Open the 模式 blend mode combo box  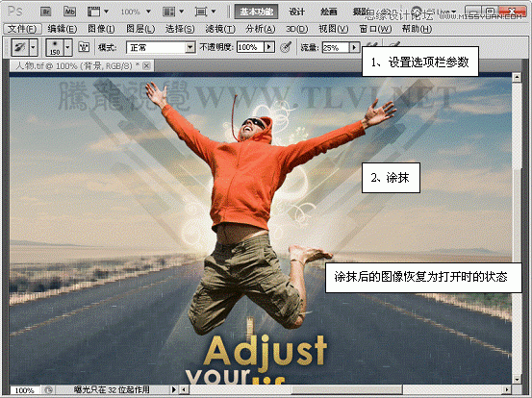(161, 47)
